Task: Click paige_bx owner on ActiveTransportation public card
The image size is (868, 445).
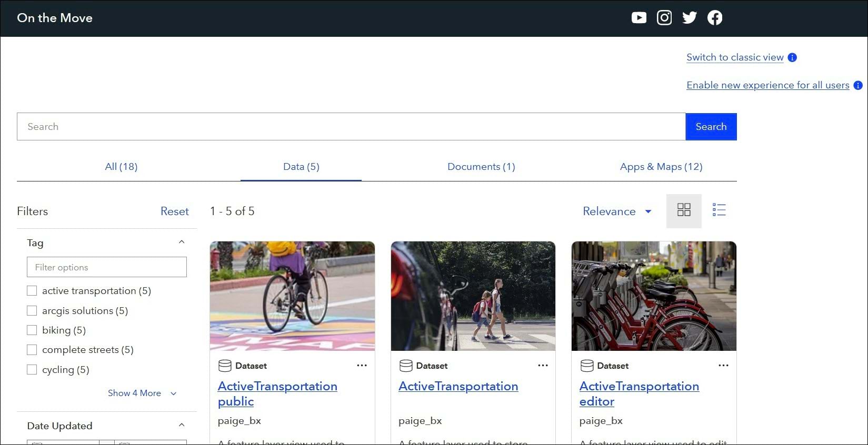Action: (240, 421)
